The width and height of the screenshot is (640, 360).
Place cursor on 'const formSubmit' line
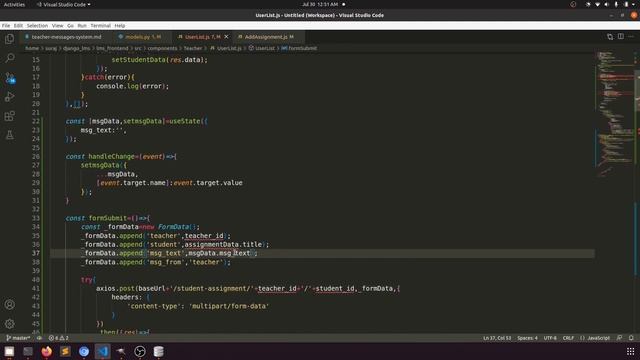pyautogui.click(x=108, y=218)
